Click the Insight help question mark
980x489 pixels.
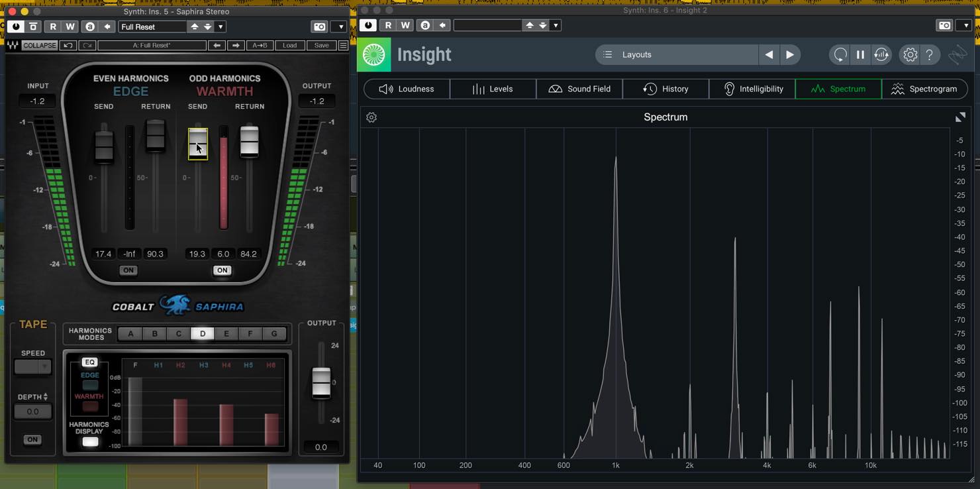click(x=930, y=55)
